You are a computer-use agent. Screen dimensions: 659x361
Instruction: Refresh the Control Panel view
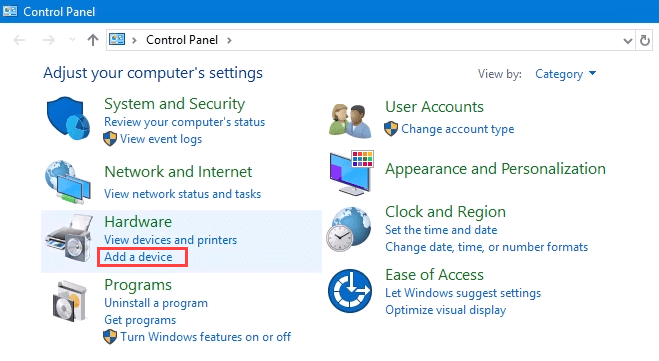[645, 40]
